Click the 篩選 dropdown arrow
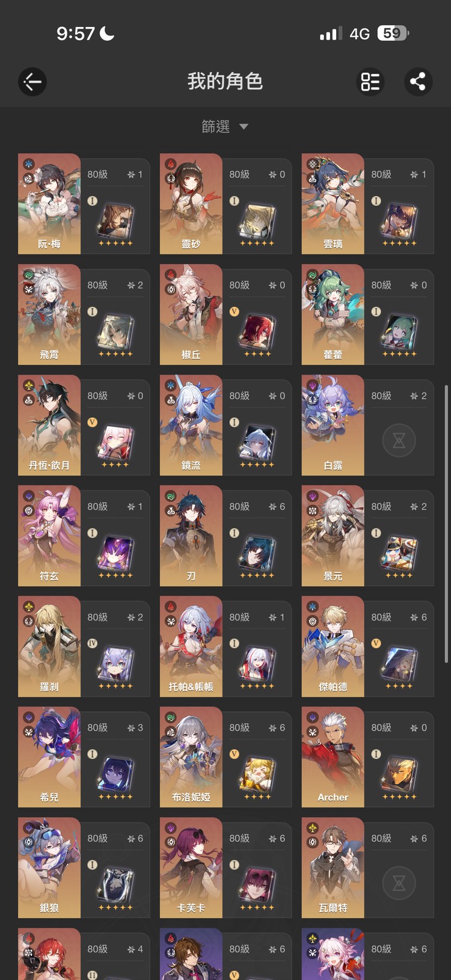 (x=244, y=127)
